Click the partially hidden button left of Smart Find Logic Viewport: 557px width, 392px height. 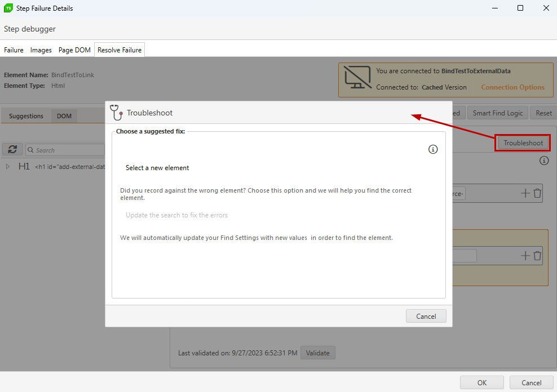458,113
